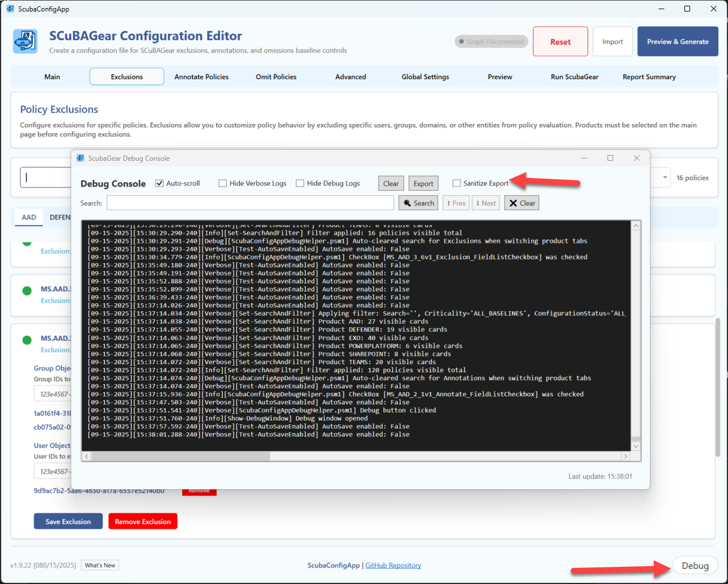The image size is (728, 584).
Task: Open the GitHub Repository link
Action: tap(393, 566)
